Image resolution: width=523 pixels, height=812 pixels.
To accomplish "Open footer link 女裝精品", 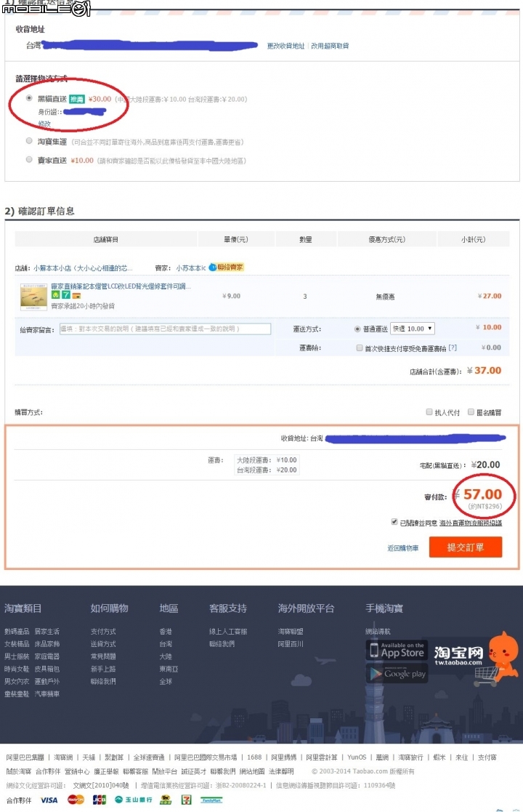I will [x=17, y=643].
